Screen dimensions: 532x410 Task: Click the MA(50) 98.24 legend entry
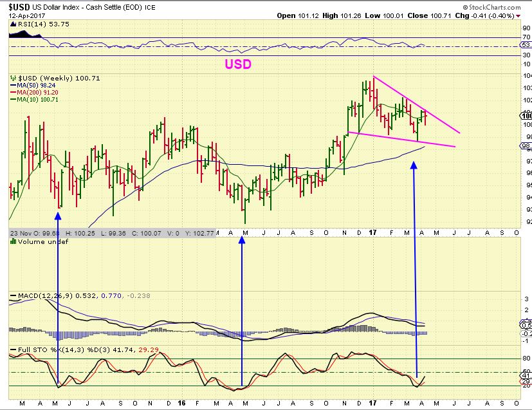tap(36, 86)
